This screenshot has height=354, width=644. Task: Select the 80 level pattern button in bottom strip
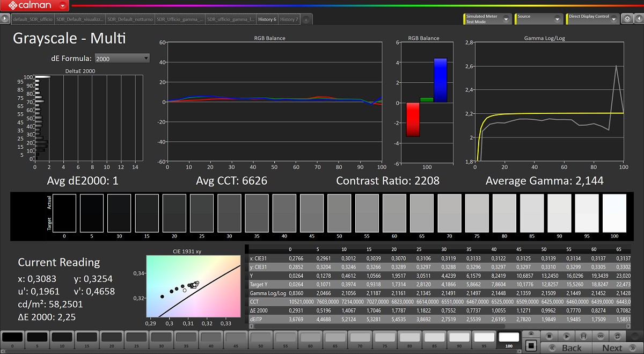409,340
